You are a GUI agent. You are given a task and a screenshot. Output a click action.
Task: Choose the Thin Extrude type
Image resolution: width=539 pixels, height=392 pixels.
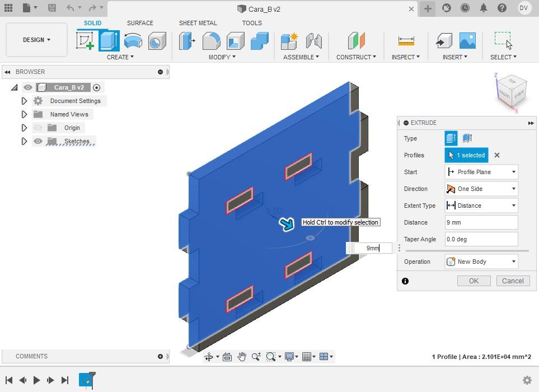coord(467,138)
